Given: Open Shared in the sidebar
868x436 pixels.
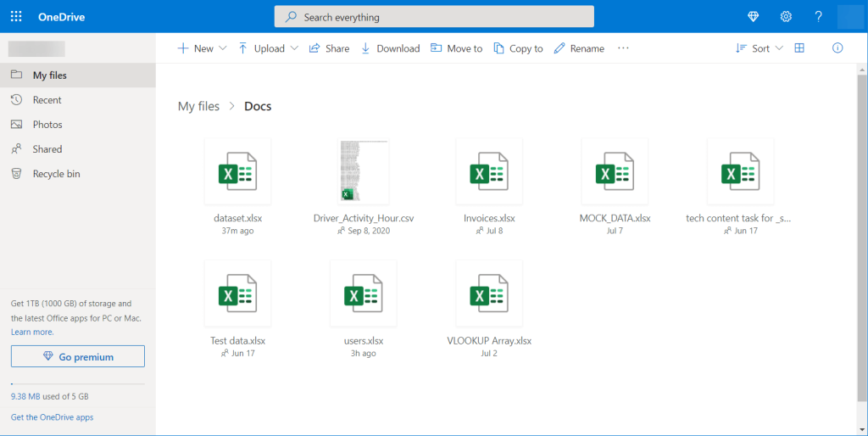Looking at the screenshot, I should (x=77, y=149).
